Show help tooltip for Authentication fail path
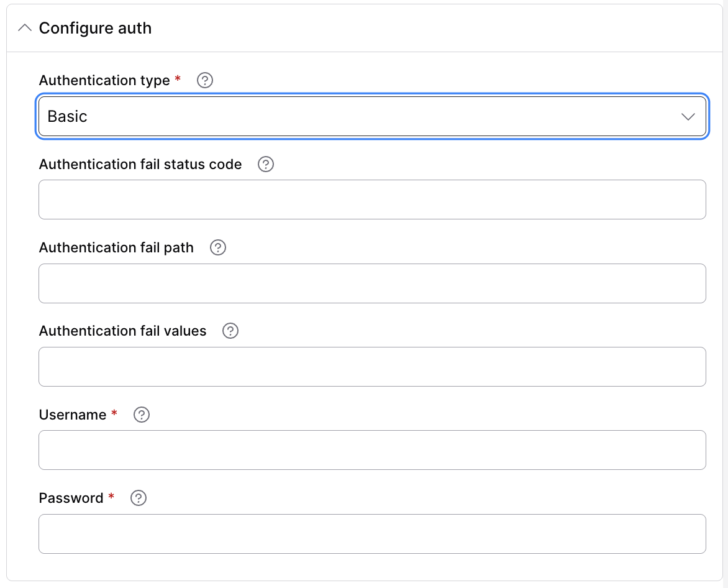This screenshot has width=728, height=588. click(x=218, y=247)
